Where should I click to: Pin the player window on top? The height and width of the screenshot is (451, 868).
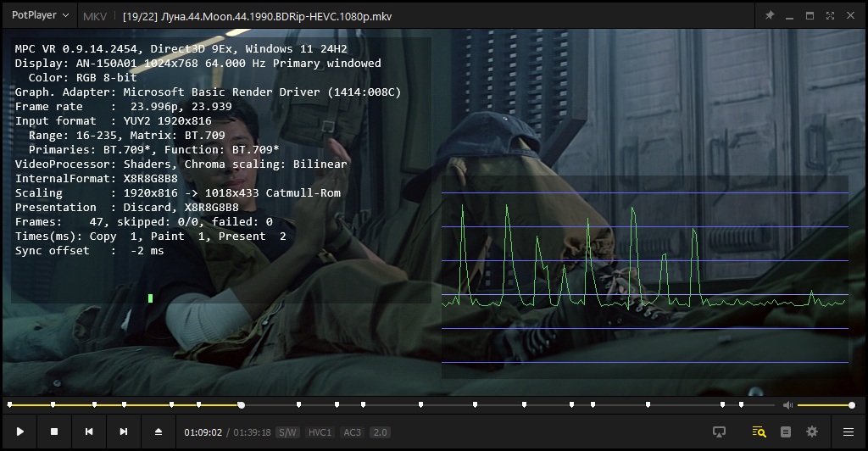pos(770,15)
